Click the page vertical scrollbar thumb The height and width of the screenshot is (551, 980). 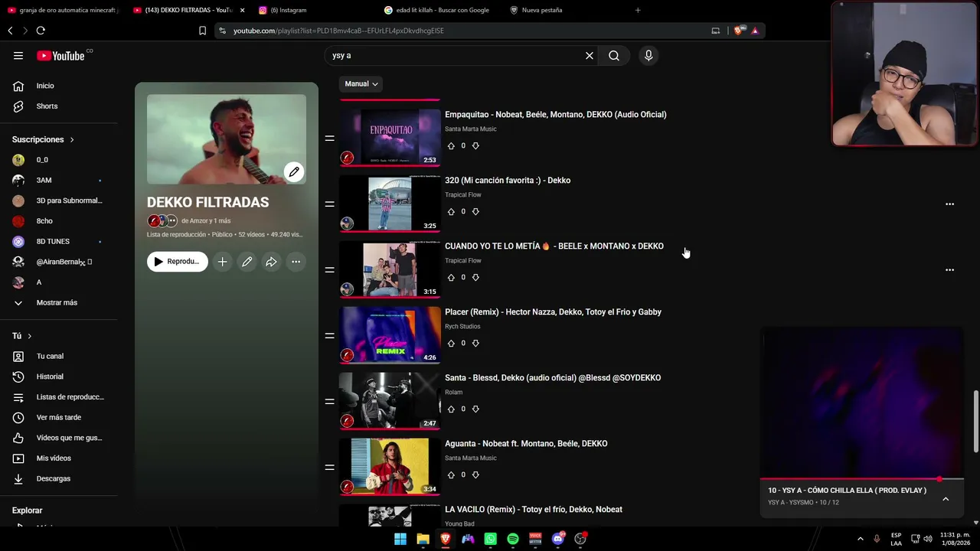click(x=975, y=422)
